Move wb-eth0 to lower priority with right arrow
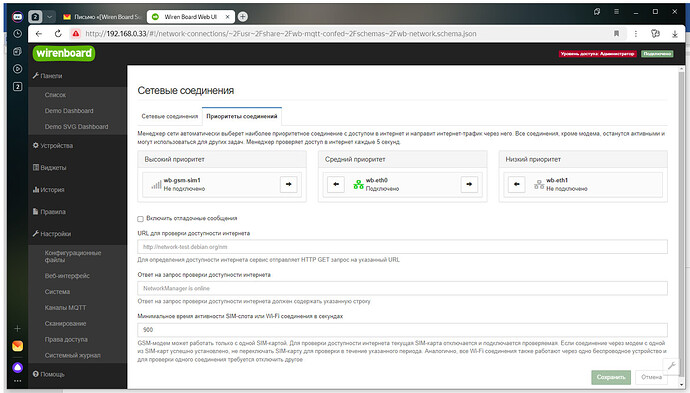This screenshot has width=690, height=393. (x=469, y=184)
